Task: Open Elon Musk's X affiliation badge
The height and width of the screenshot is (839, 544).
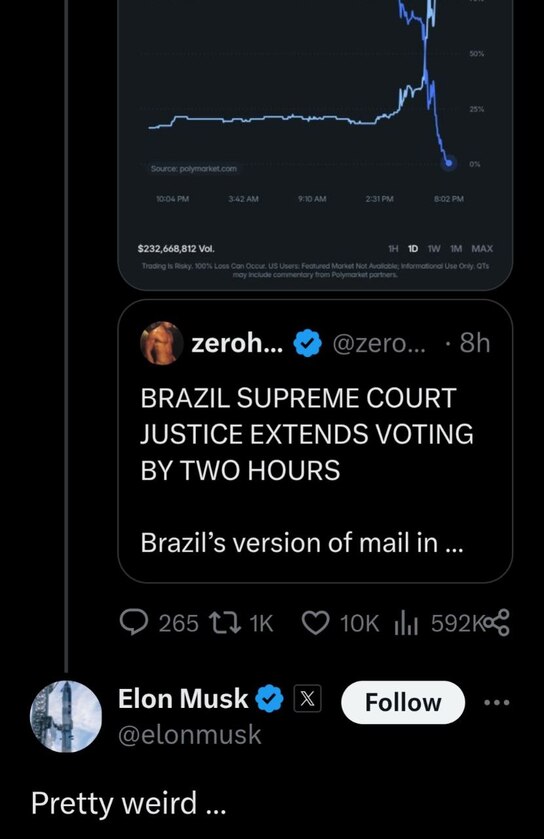Action: click(x=308, y=699)
